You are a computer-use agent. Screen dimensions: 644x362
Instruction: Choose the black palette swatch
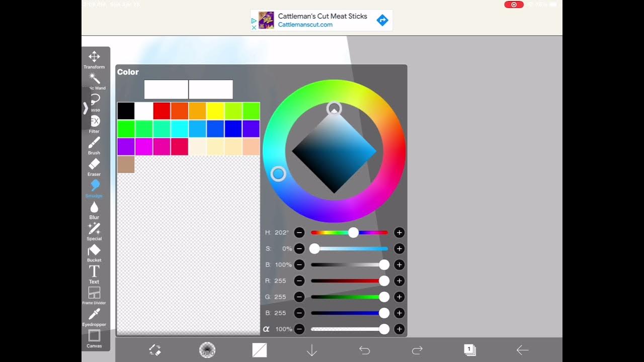126,111
